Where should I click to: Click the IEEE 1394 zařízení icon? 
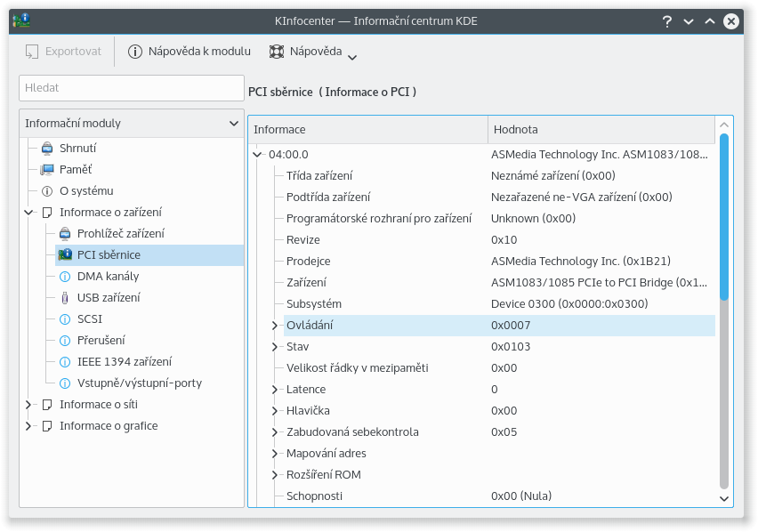pos(65,361)
